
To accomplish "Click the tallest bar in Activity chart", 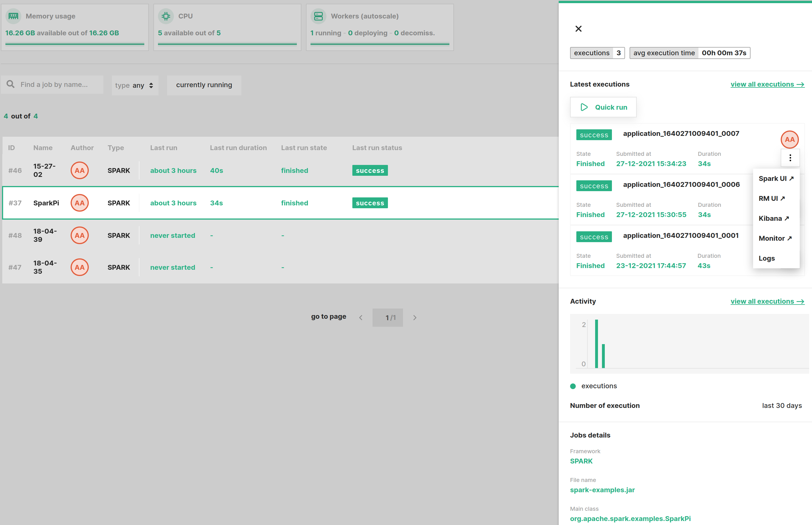I will coord(596,344).
